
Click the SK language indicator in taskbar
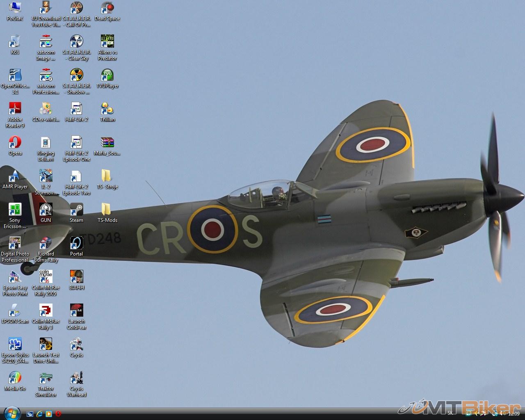point(450,413)
